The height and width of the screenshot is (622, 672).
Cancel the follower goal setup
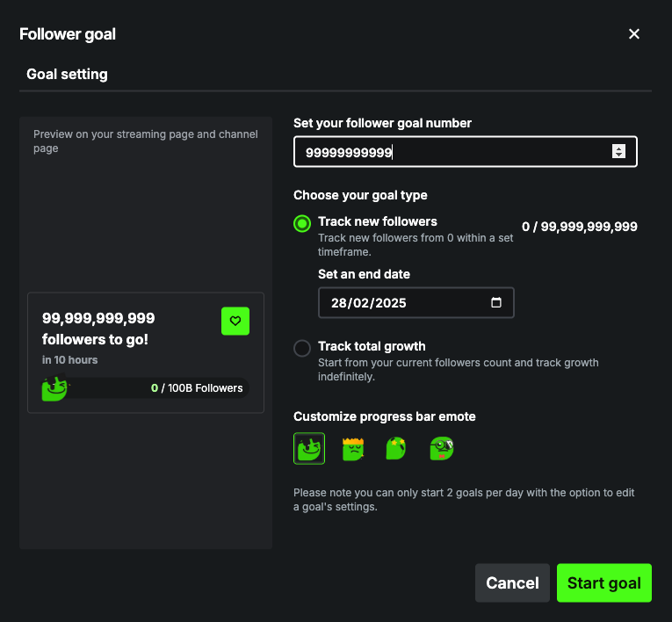point(512,583)
